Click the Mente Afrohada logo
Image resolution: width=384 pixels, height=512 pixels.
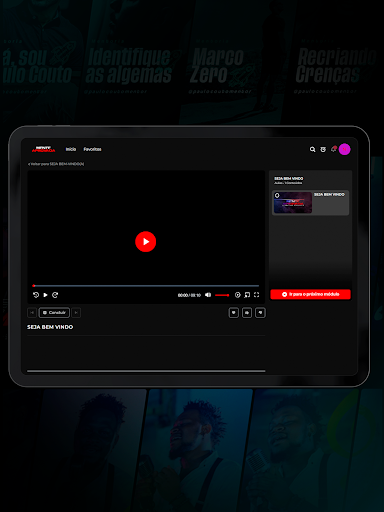(44, 149)
